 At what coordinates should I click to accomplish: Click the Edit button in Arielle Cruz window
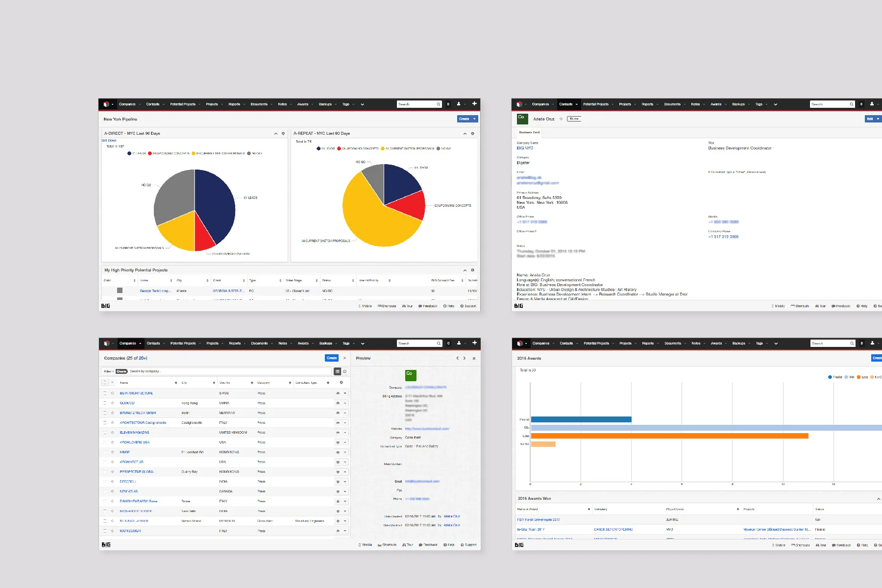870,119
